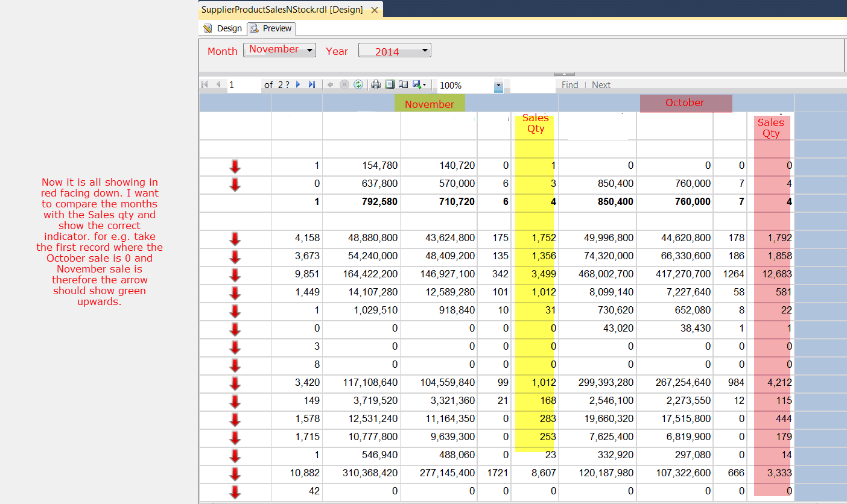
Task: Click the Find button
Action: coord(570,85)
